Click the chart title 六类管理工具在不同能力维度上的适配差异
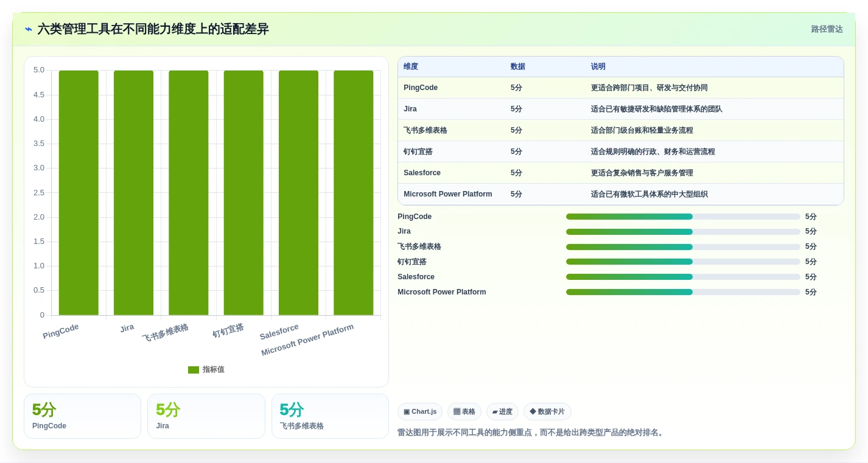The image size is (868, 463). [x=153, y=29]
